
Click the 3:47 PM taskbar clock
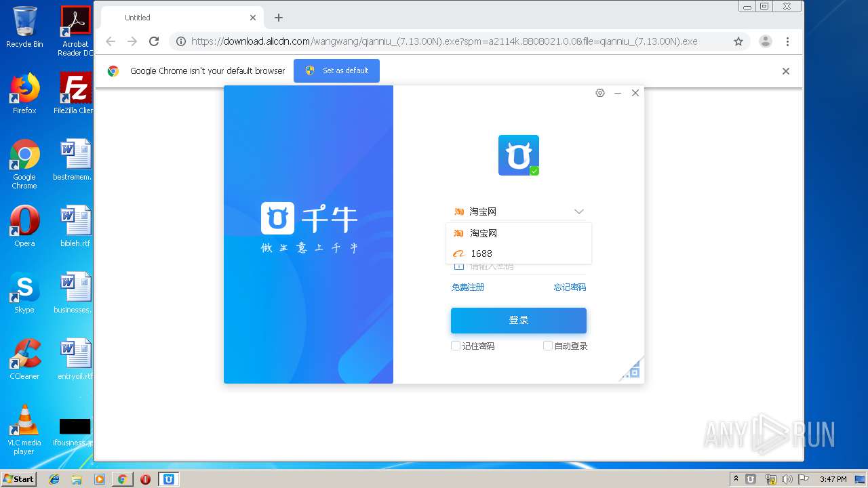click(x=833, y=479)
